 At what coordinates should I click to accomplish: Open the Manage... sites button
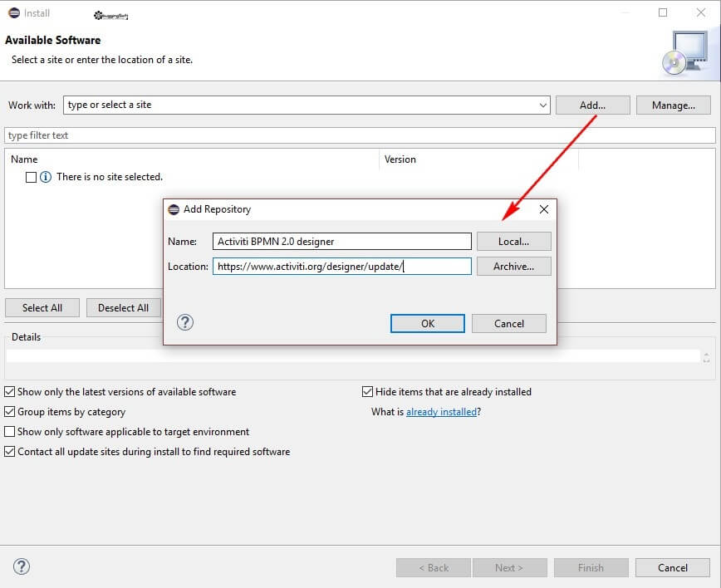point(673,105)
